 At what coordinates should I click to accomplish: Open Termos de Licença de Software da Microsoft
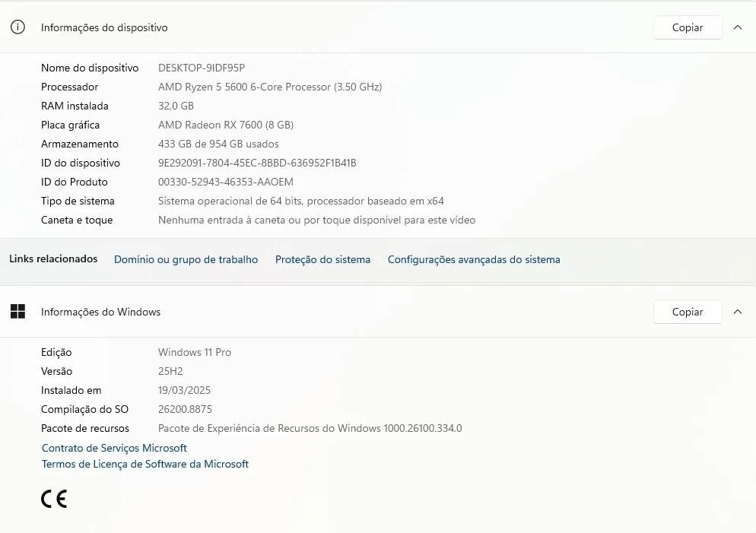tap(145, 464)
